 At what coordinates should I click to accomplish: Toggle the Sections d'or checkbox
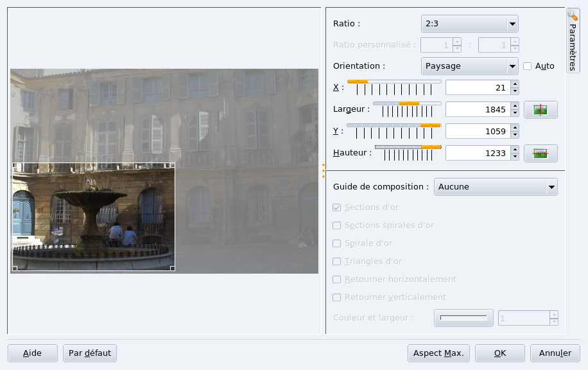(337, 207)
